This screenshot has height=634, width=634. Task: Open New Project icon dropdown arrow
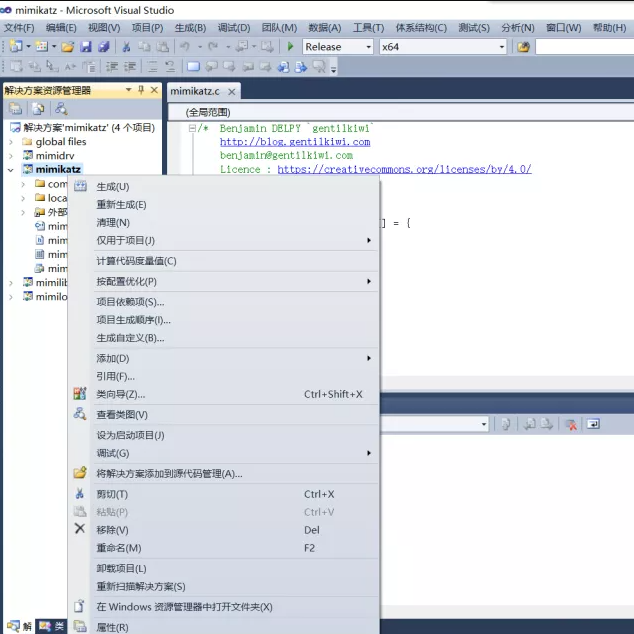[x=28, y=47]
